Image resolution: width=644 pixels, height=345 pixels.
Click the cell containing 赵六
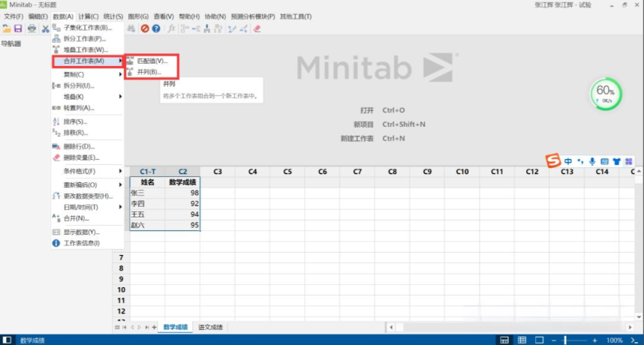148,225
